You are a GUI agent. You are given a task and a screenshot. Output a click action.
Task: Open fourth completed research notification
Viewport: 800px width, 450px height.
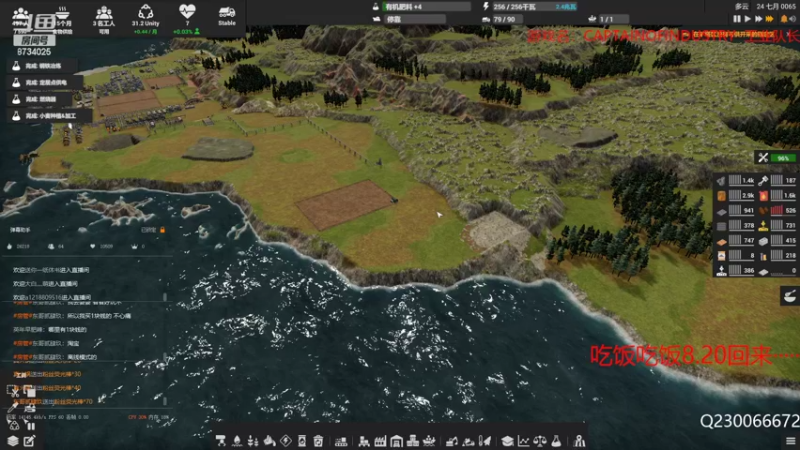tap(49, 116)
